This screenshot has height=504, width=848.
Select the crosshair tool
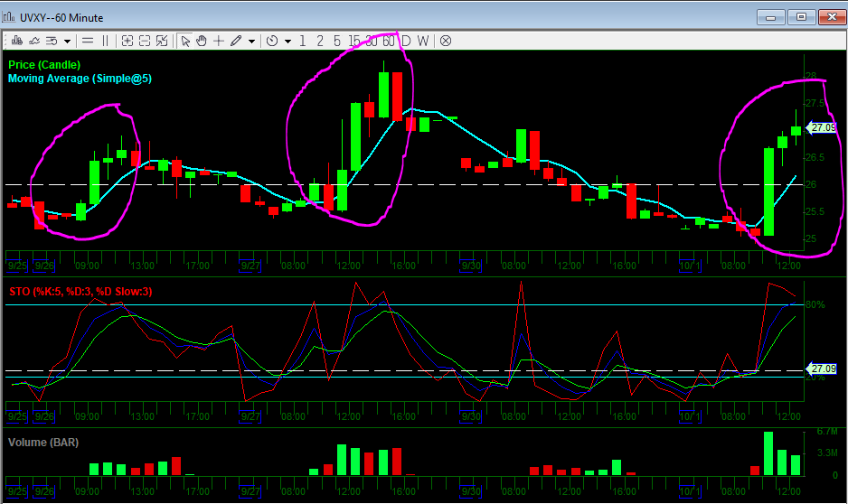(x=219, y=41)
